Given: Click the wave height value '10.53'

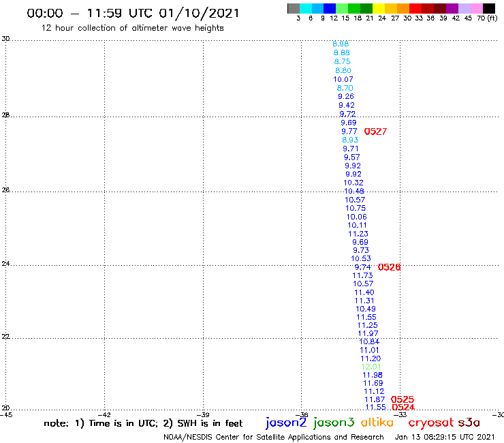Looking at the screenshot, I should click(x=361, y=259).
